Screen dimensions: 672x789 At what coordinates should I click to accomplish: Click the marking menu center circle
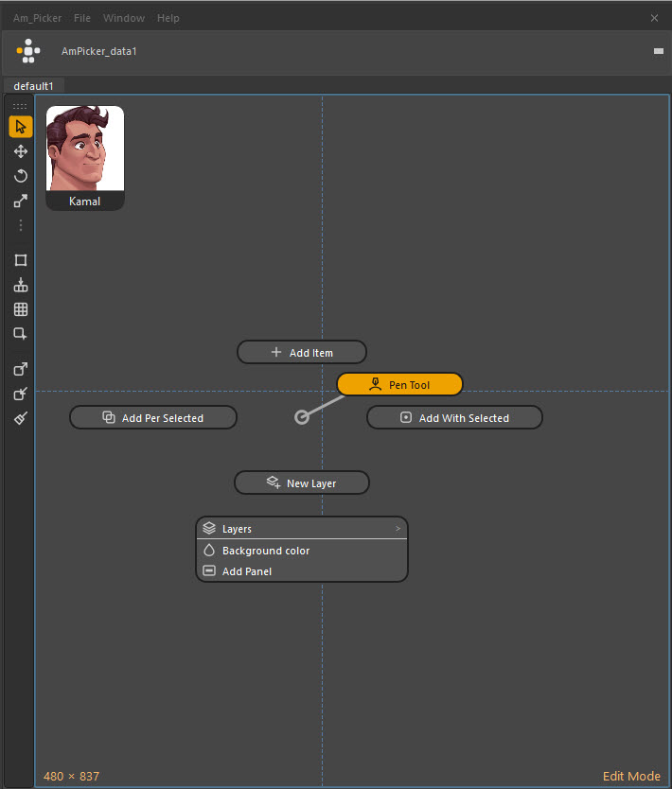[302, 417]
